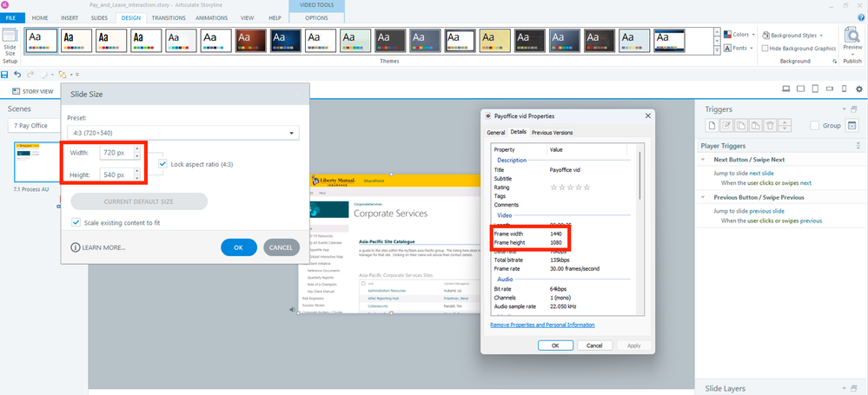Viewport: 868px width, 395px height.
Task: Switch to the Transitions ribbon tab
Action: (168, 17)
